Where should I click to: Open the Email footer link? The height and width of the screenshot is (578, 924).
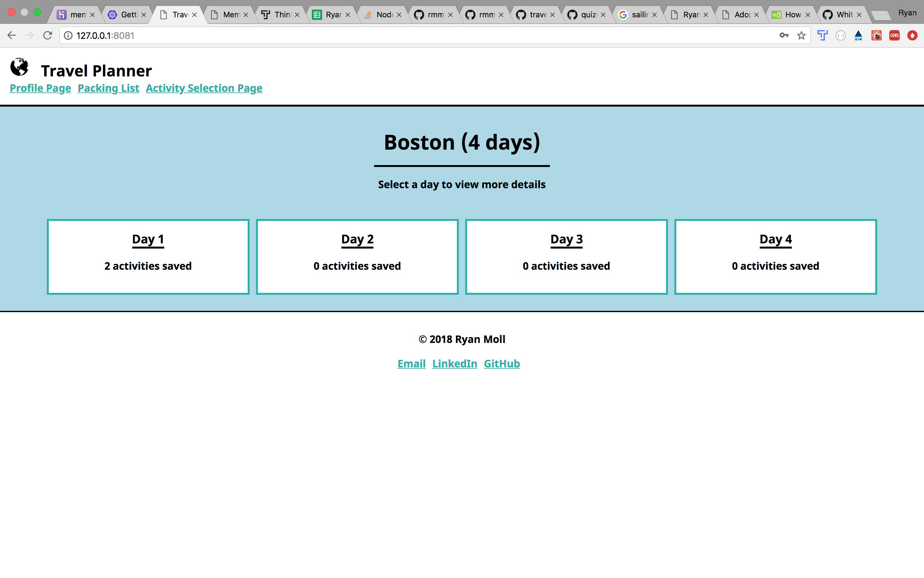[412, 363]
